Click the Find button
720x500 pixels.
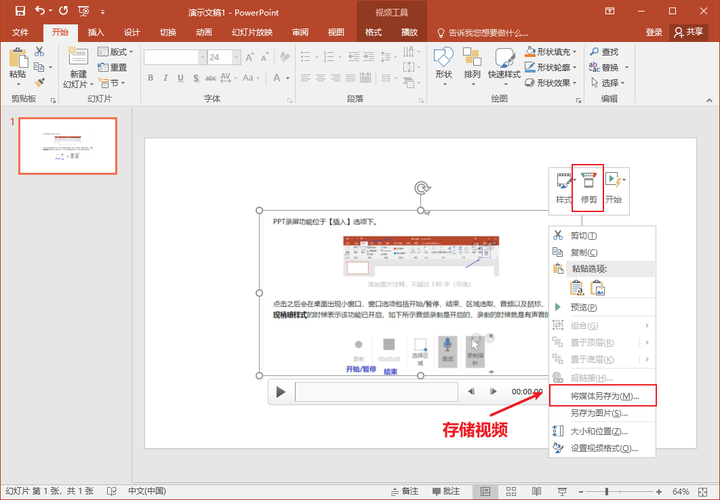click(x=604, y=51)
